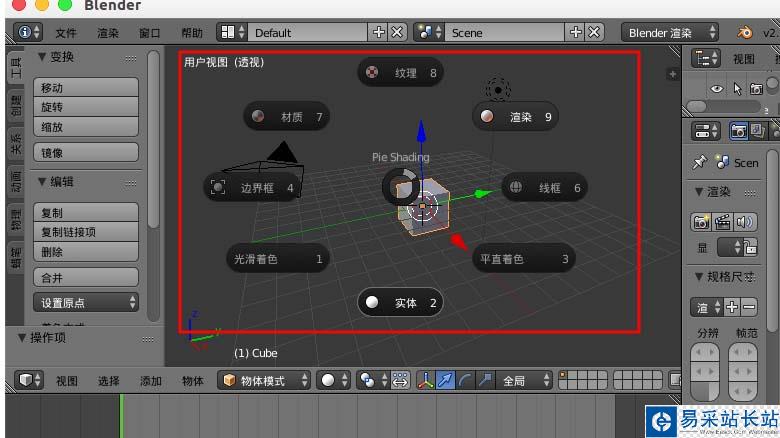Click the 移动 button
Image resolution: width=780 pixels, height=438 pixels.
tap(86, 88)
